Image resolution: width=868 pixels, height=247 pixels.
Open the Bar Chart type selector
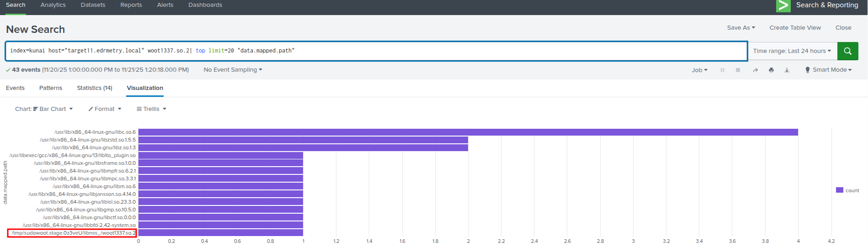(x=44, y=109)
